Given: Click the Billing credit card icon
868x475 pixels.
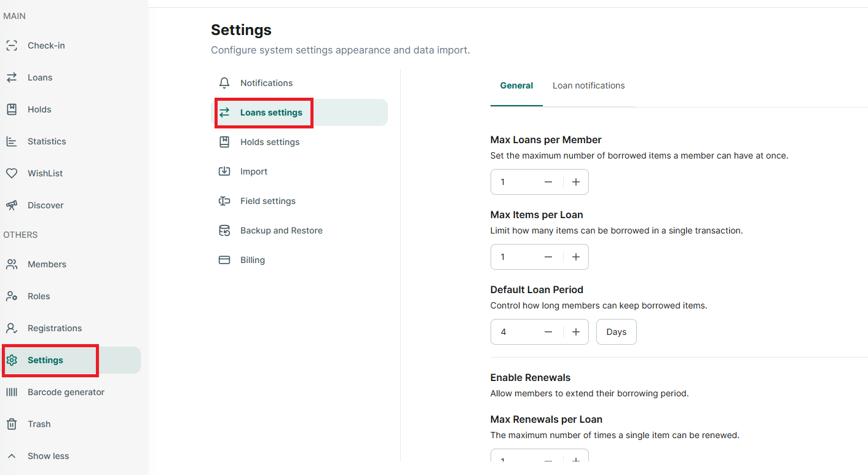Looking at the screenshot, I should click(x=224, y=260).
